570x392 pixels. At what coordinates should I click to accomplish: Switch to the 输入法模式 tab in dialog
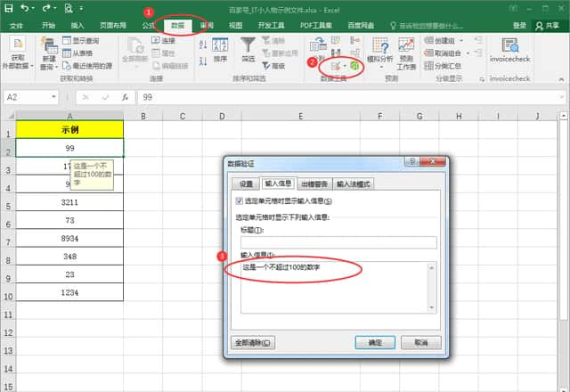point(353,184)
